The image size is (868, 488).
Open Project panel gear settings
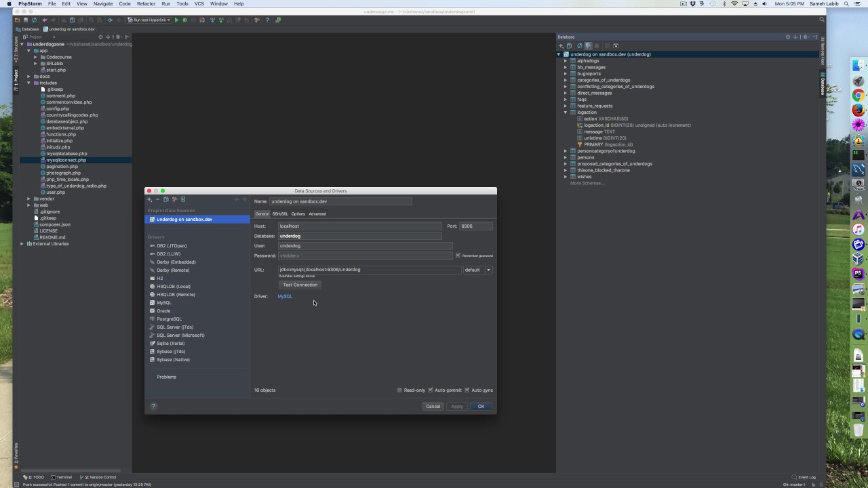[x=118, y=37]
